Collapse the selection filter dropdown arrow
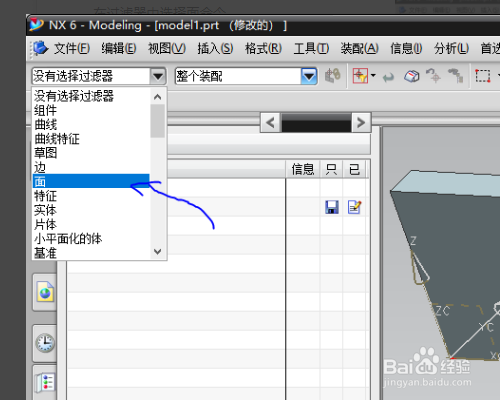 (x=158, y=76)
